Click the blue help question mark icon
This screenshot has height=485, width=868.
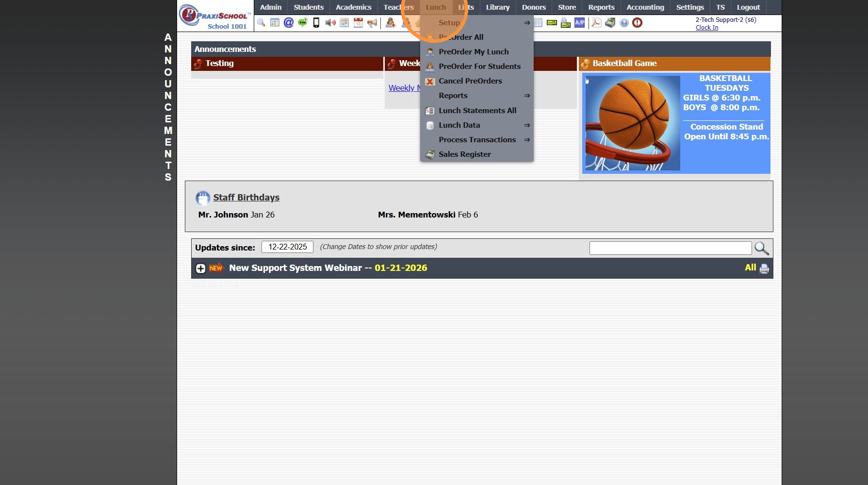624,22
